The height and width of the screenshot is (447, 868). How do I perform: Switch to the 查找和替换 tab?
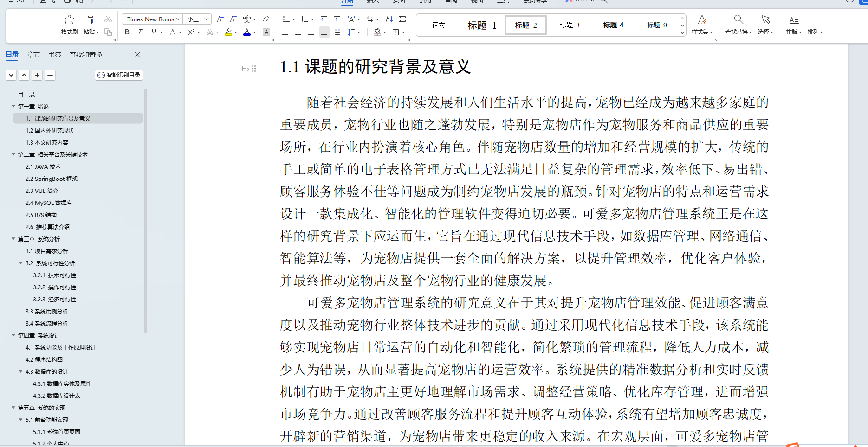(86, 55)
